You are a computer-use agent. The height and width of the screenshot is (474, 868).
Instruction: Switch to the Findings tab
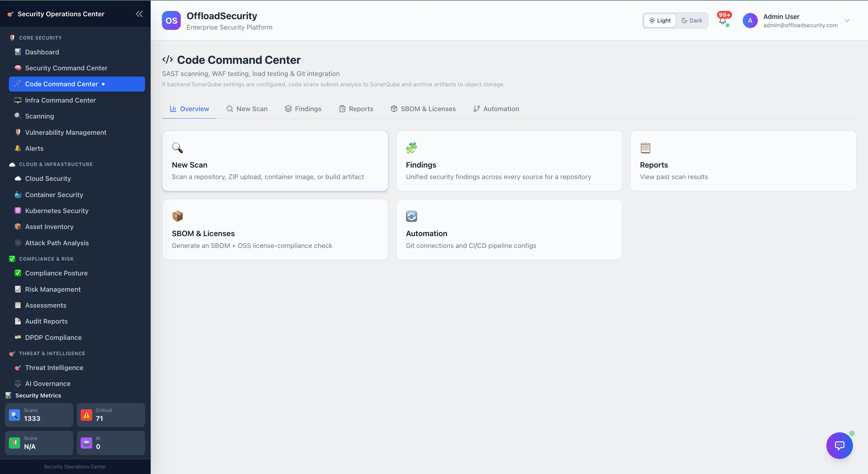303,109
